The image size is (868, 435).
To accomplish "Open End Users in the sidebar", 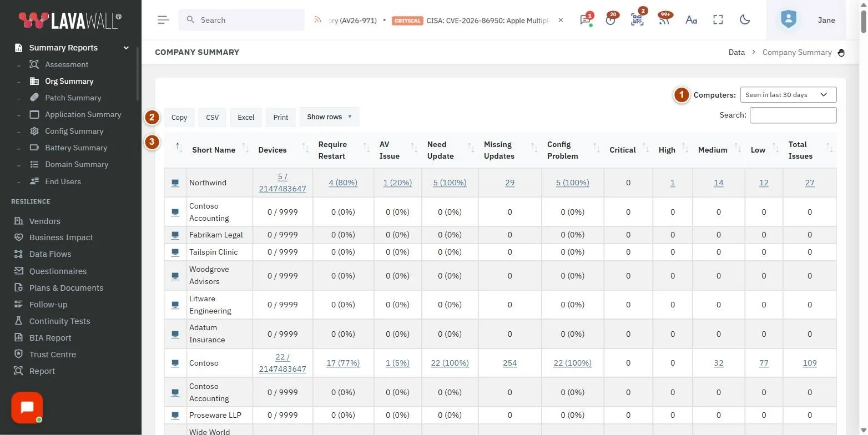I will pyautogui.click(x=63, y=181).
